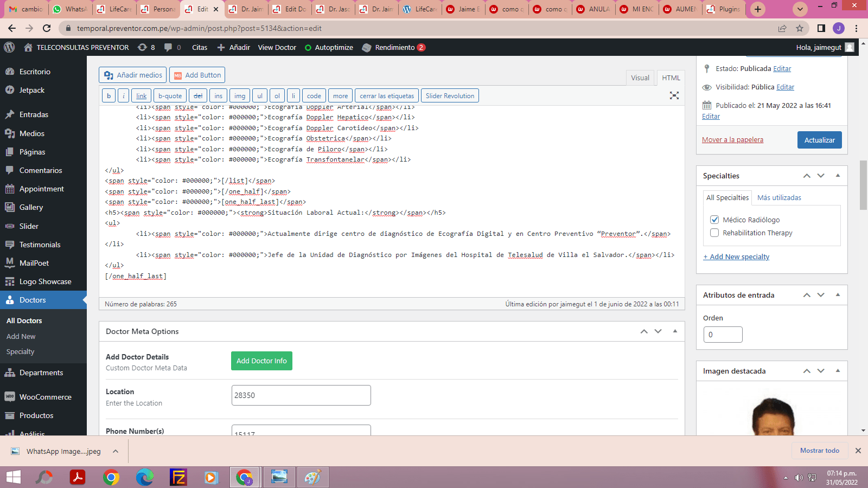Open new browser tab
The width and height of the screenshot is (868, 488).
tap(758, 9)
